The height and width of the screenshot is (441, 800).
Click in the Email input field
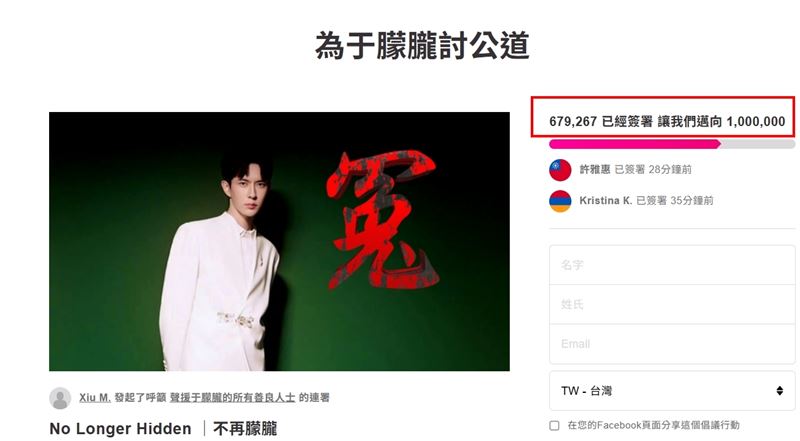coord(672,344)
